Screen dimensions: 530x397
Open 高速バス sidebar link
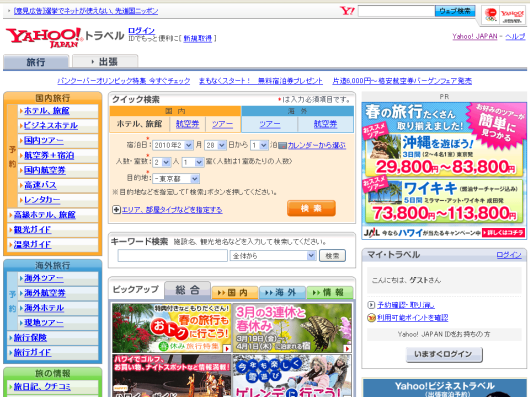[x=40, y=185]
